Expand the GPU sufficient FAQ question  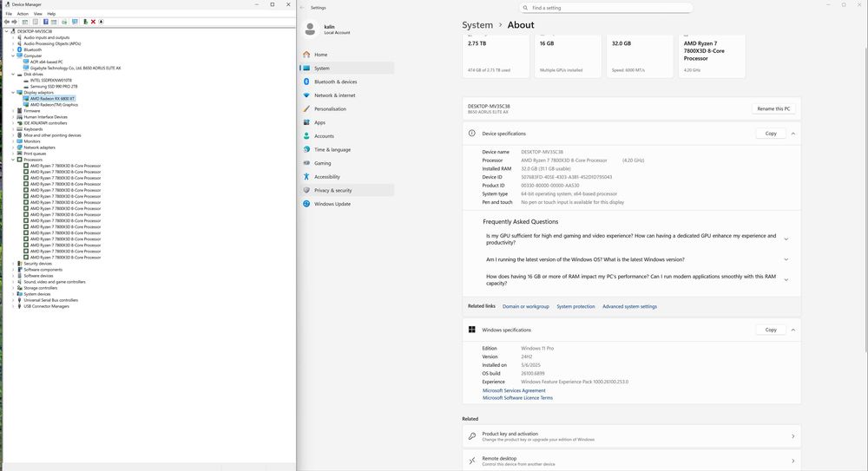(786, 239)
